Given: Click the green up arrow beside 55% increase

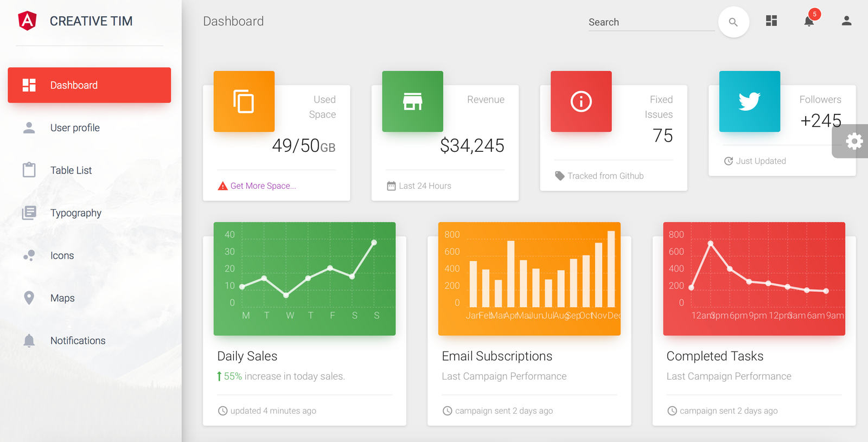Looking at the screenshot, I should [219, 376].
